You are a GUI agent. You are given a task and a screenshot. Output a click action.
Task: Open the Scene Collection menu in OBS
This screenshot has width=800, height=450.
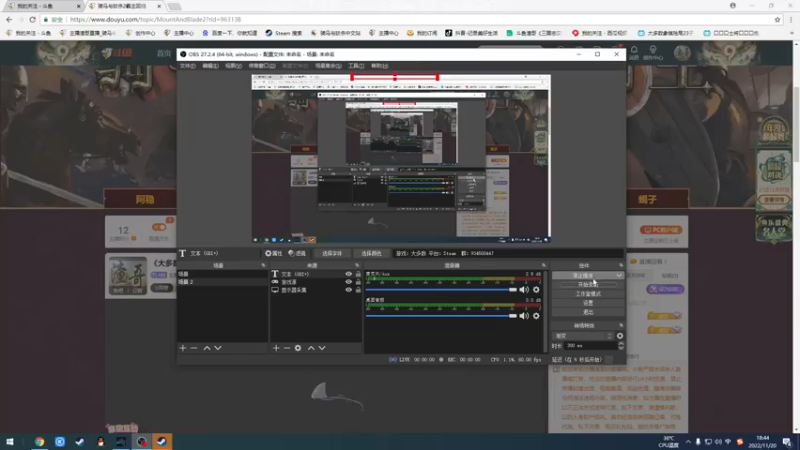(328, 66)
